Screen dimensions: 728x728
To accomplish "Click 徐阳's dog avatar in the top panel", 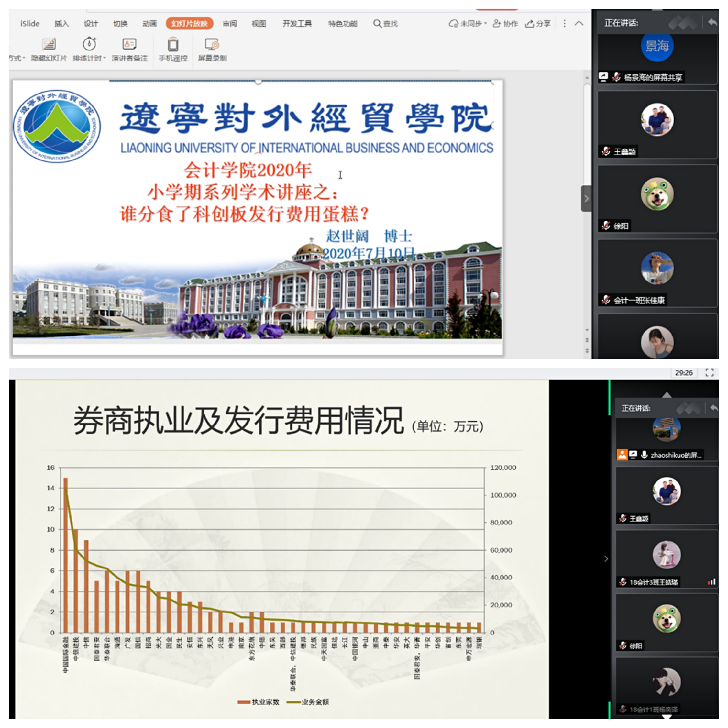I will [657, 194].
